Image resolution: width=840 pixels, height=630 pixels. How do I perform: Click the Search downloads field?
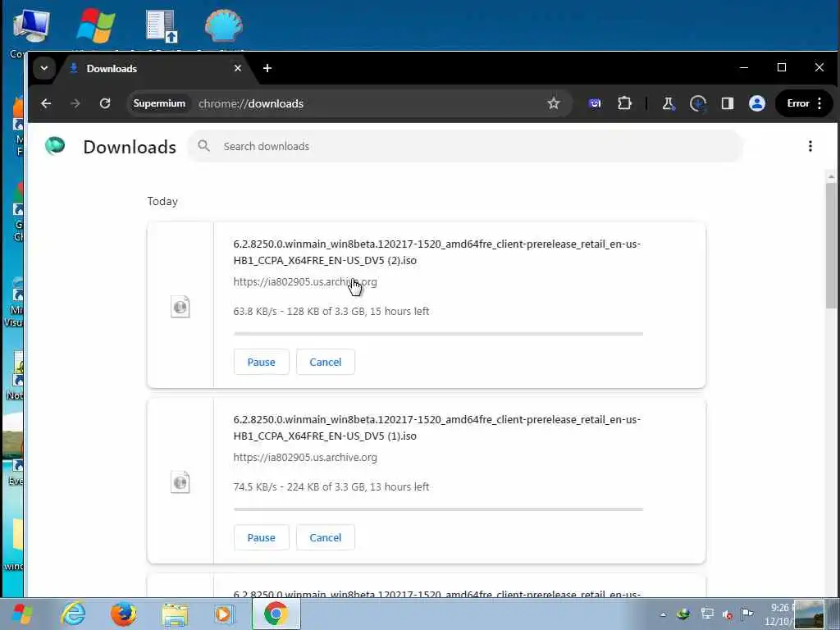[x=465, y=146]
